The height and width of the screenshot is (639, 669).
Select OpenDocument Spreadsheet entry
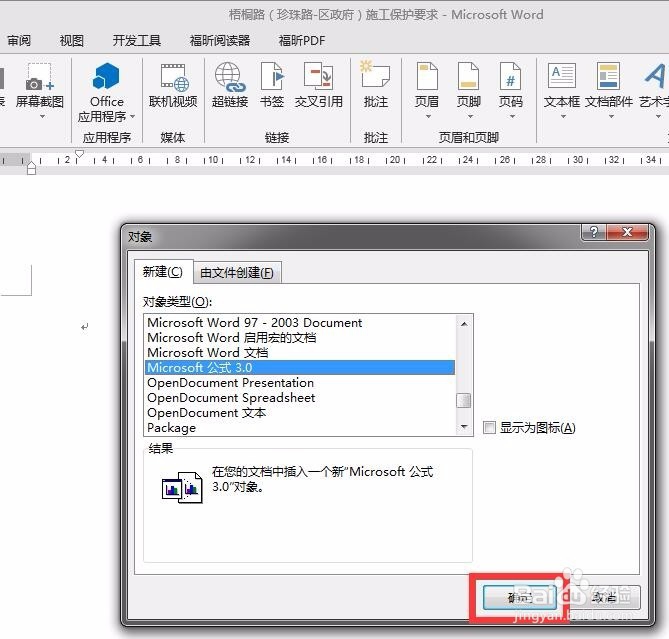click(300, 398)
